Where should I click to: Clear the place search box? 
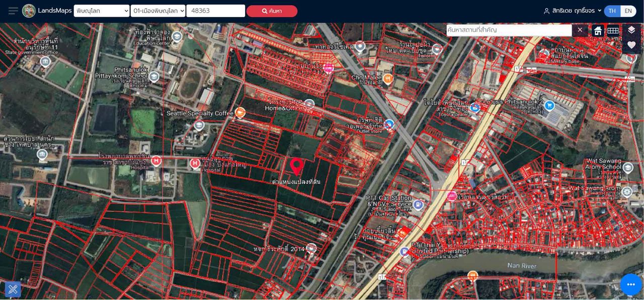tap(580, 30)
